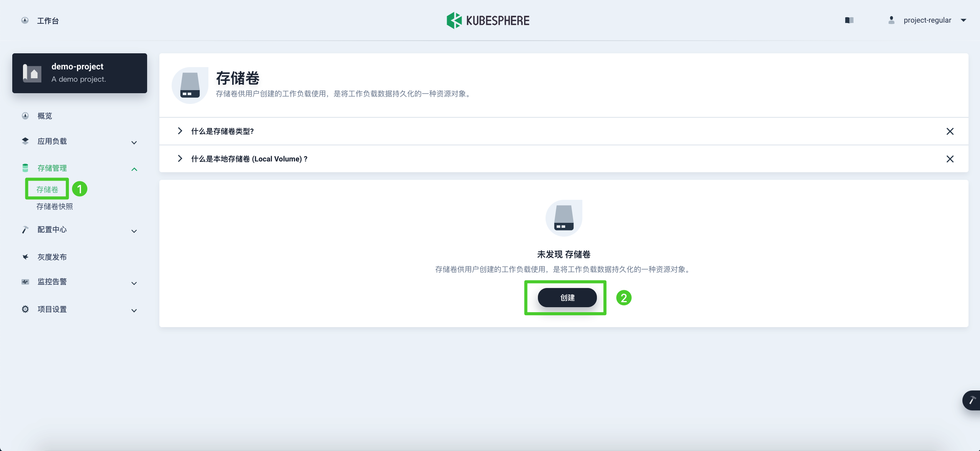Click the project-regular user avatar icon
The image size is (980, 451).
pos(891,20)
